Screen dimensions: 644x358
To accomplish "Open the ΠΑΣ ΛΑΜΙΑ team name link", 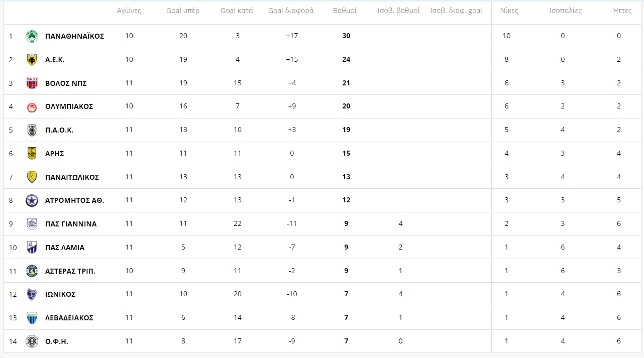I will [65, 248].
